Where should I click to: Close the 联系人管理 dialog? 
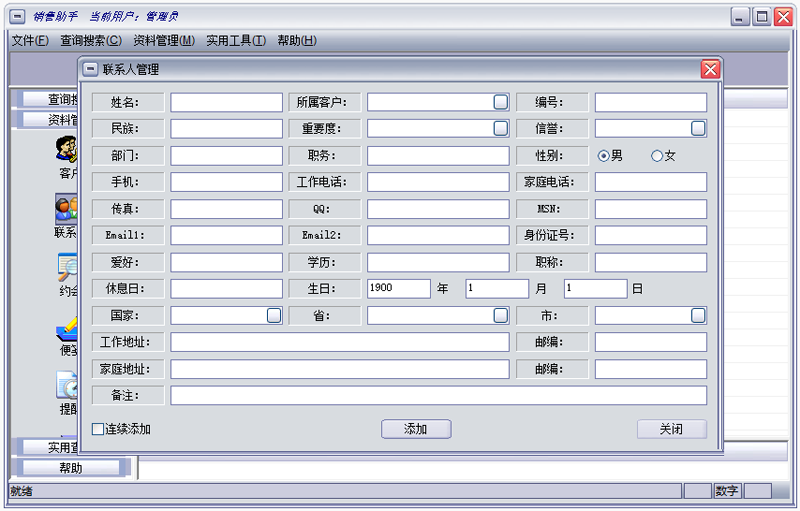pos(710,69)
